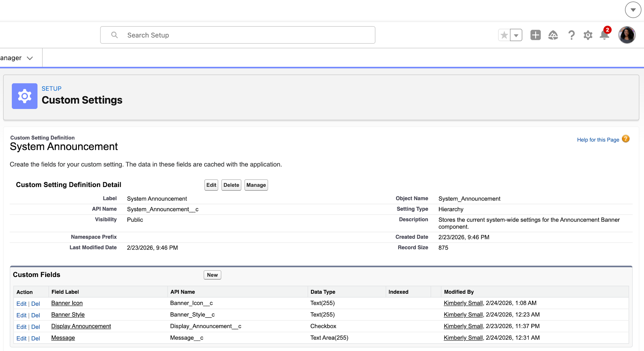Click the search magnifying glass icon
This screenshot has height=351, width=644.
click(x=114, y=35)
